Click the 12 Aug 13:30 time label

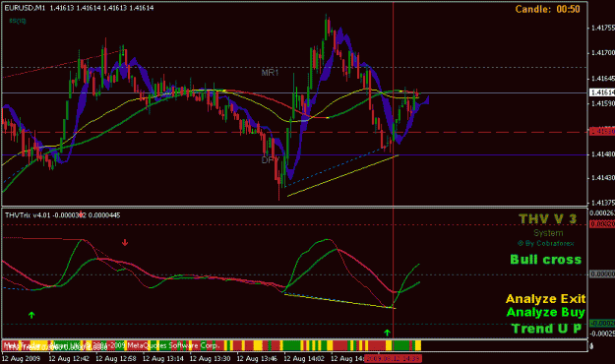point(211,358)
